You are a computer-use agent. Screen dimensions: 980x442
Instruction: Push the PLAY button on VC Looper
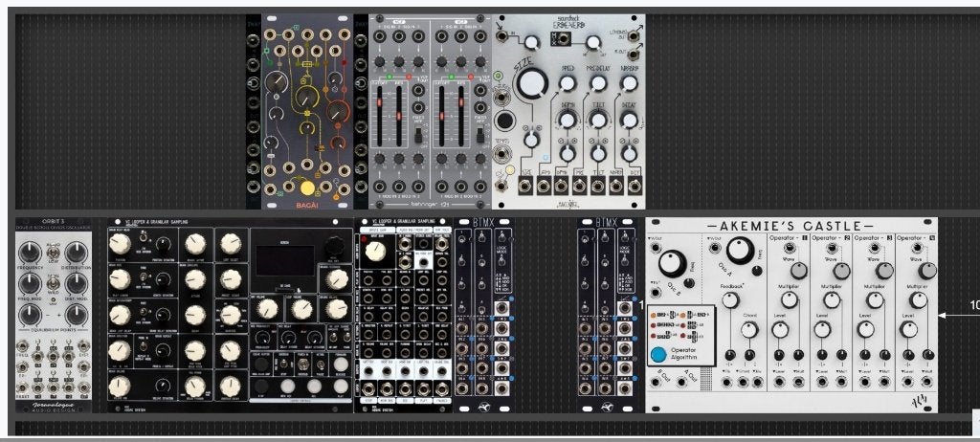point(341,387)
